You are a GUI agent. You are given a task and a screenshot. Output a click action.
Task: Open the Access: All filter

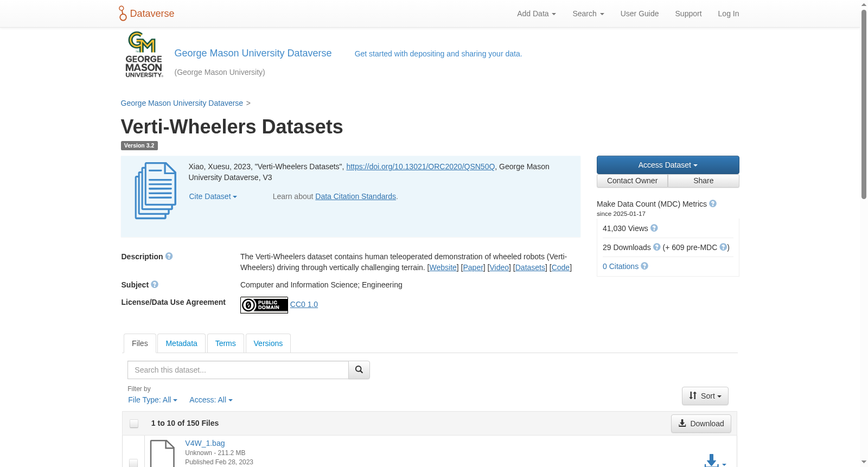pyautogui.click(x=211, y=400)
